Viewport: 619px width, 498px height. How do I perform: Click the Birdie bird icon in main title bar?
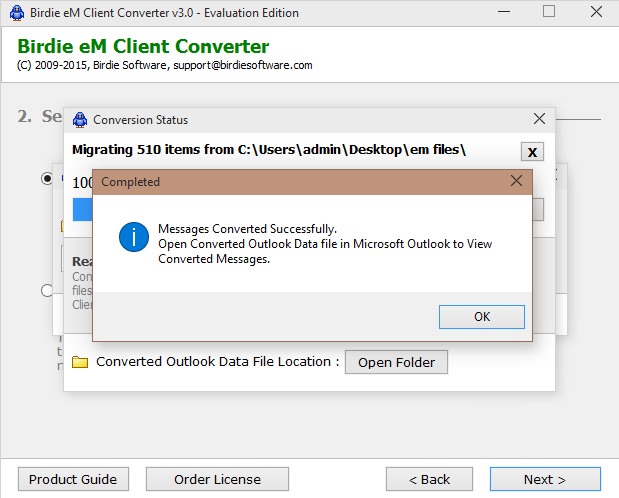click(x=17, y=13)
